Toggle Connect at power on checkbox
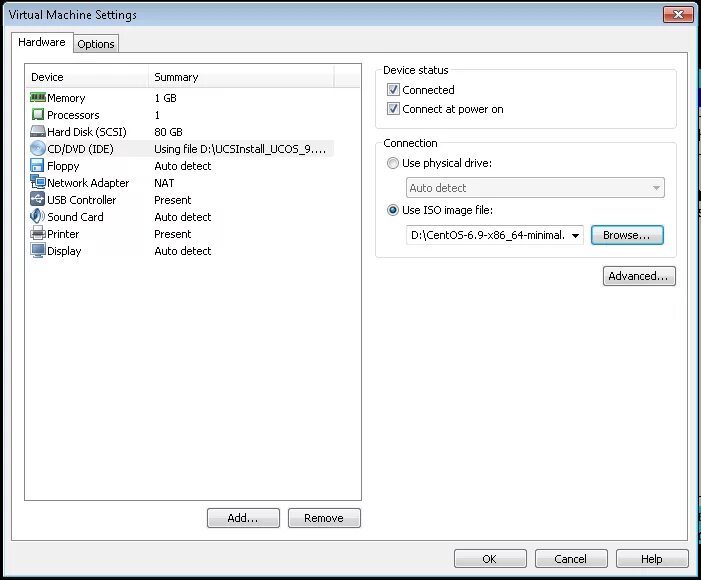Viewport: 701px width, 580px height. pyautogui.click(x=393, y=109)
